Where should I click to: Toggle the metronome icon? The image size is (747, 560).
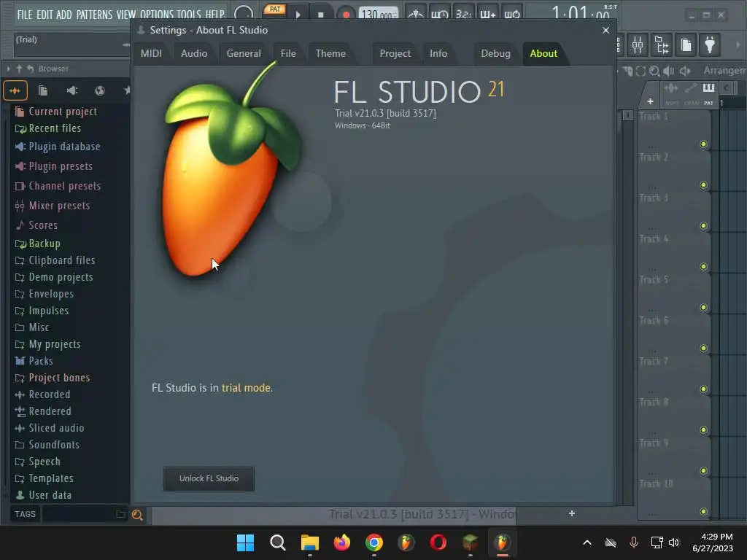[x=415, y=15]
